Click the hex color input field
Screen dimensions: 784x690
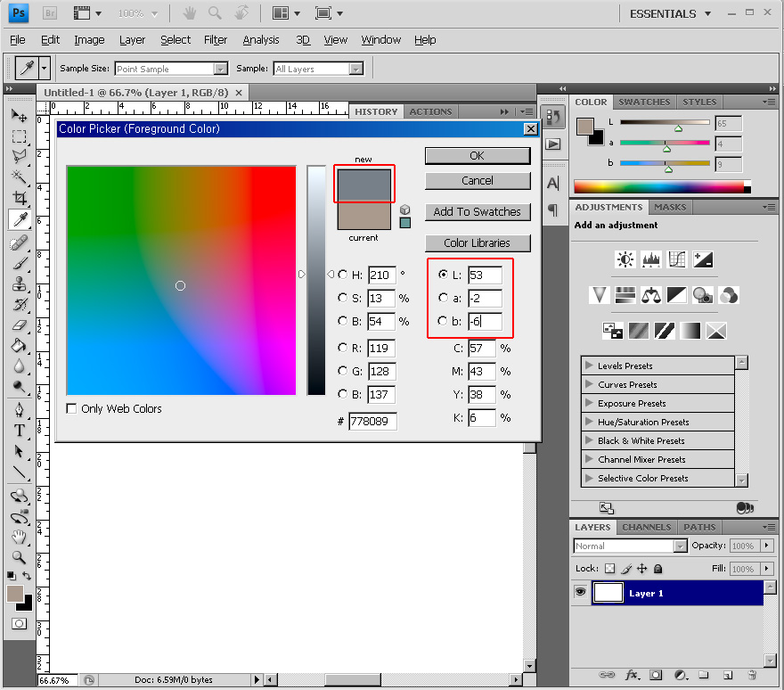(373, 421)
